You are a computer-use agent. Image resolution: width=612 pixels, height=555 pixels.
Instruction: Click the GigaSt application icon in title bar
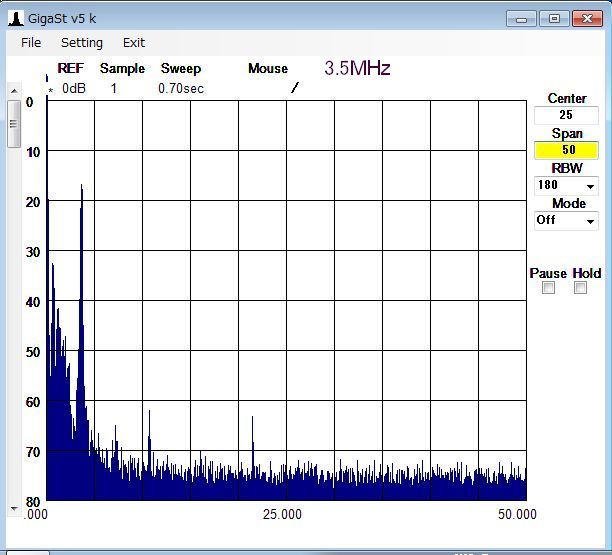click(16, 18)
